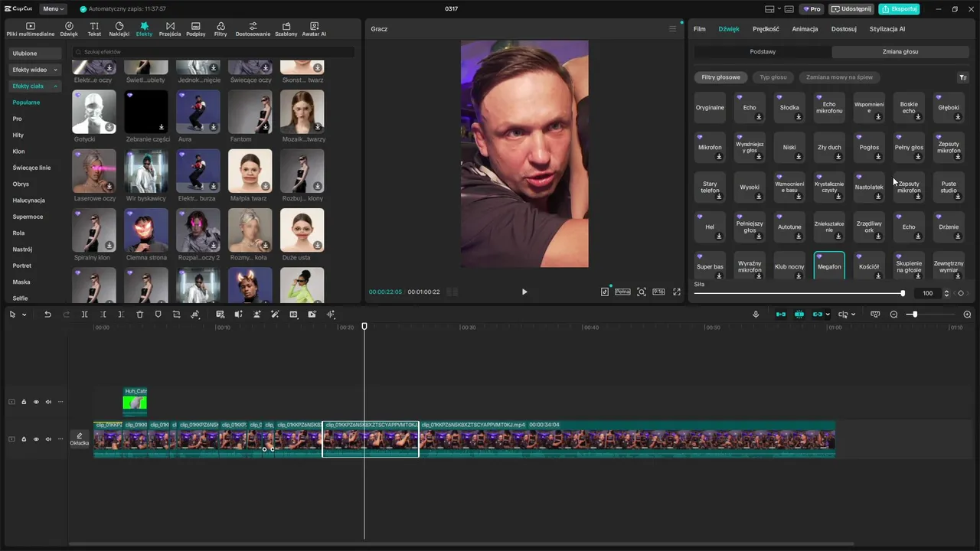This screenshot has height=551, width=980.
Task: Click the crop tool in timeline toolbar
Action: [x=176, y=315]
